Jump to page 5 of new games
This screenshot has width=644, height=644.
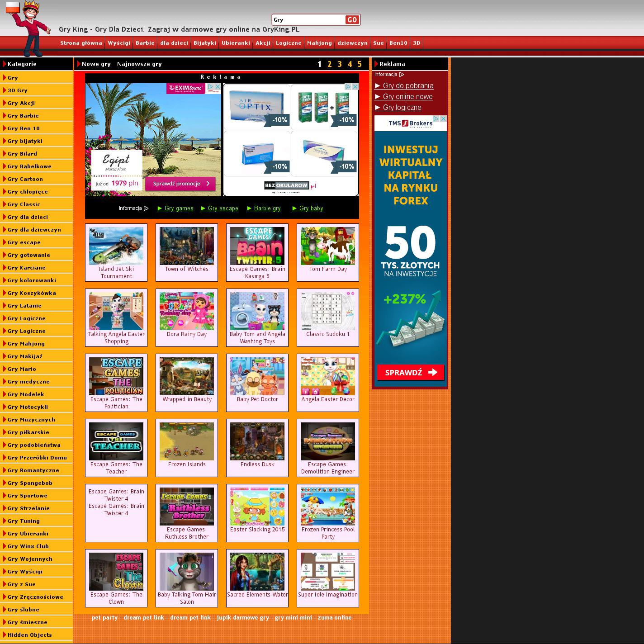[x=360, y=64]
